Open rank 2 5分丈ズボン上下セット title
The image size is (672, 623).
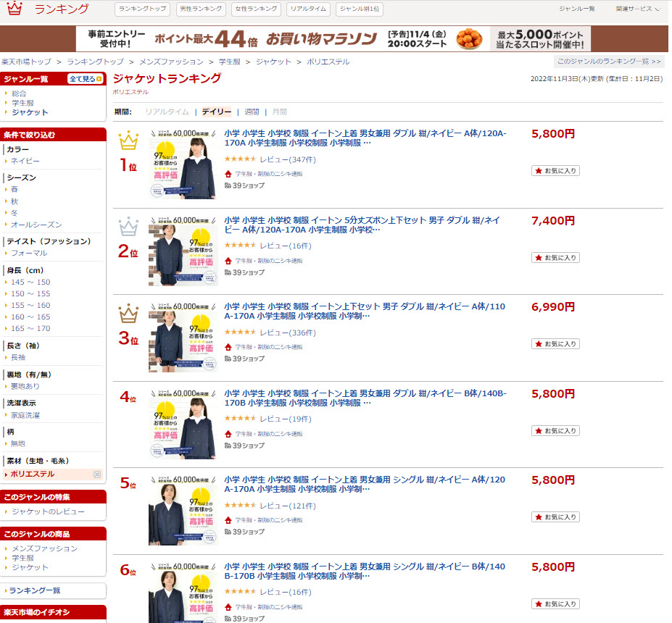click(362, 225)
